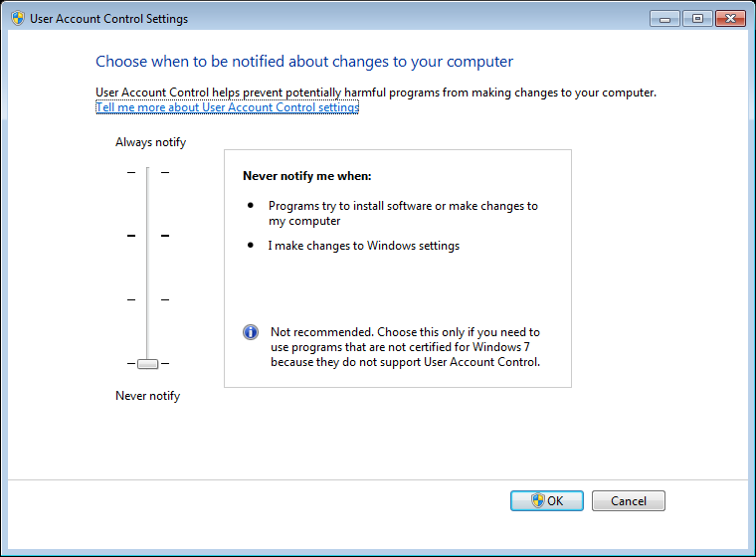Screen dimensions: 756x557
Task: Click the Always notify label above slider
Action: click(x=150, y=142)
